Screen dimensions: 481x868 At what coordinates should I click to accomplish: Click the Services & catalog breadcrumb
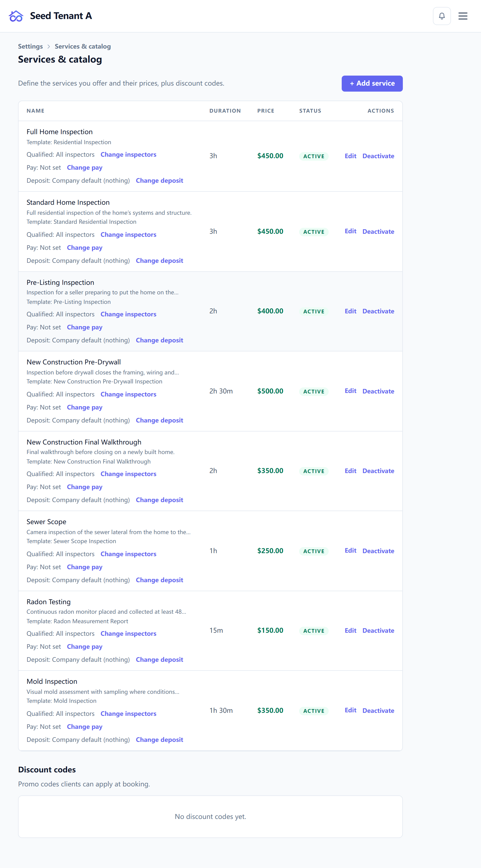pos(83,46)
